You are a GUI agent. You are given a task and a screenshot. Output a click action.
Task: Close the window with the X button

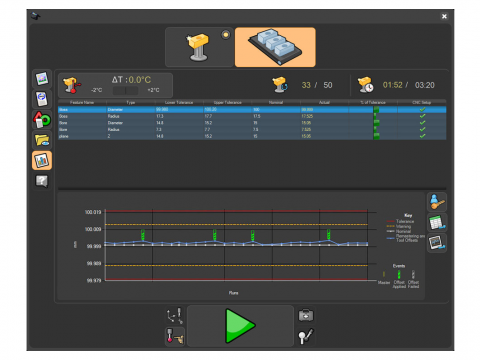point(444,16)
